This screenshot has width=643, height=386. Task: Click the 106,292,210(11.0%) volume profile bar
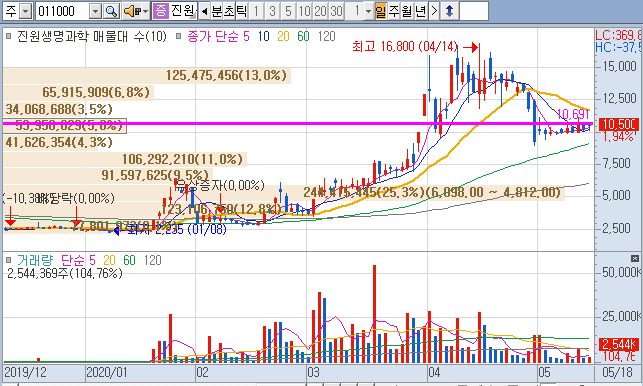125,159
